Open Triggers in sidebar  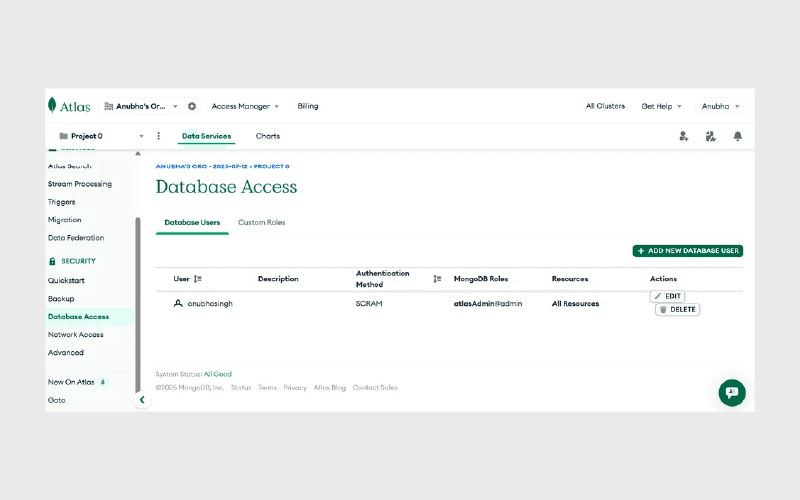pyautogui.click(x=61, y=202)
